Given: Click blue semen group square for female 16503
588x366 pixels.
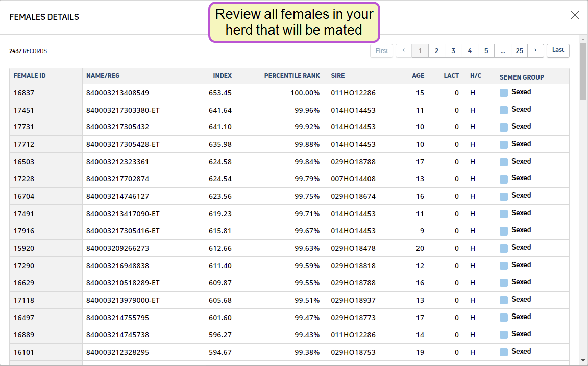Looking at the screenshot, I should tap(504, 162).
